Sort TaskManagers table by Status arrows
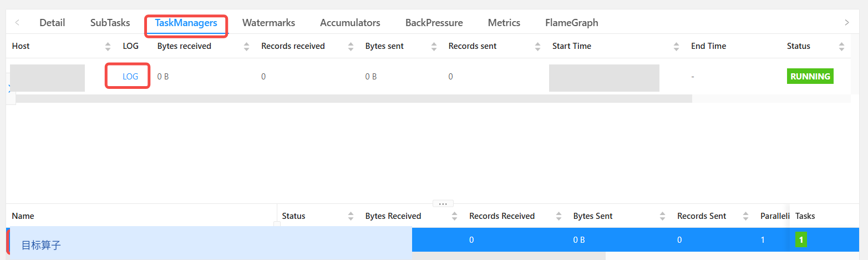 tap(841, 47)
